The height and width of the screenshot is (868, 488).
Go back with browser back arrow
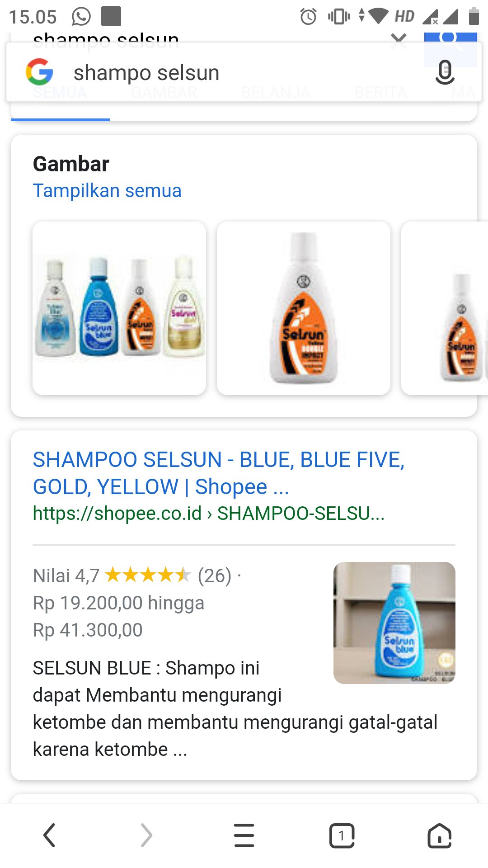pyautogui.click(x=49, y=835)
